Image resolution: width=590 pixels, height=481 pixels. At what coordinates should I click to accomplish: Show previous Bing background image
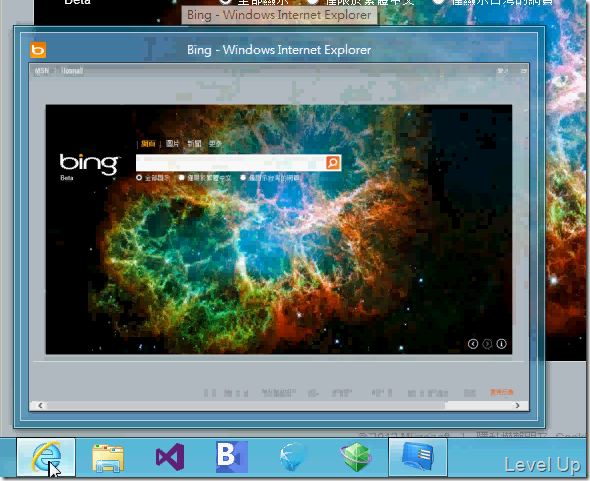pos(473,344)
